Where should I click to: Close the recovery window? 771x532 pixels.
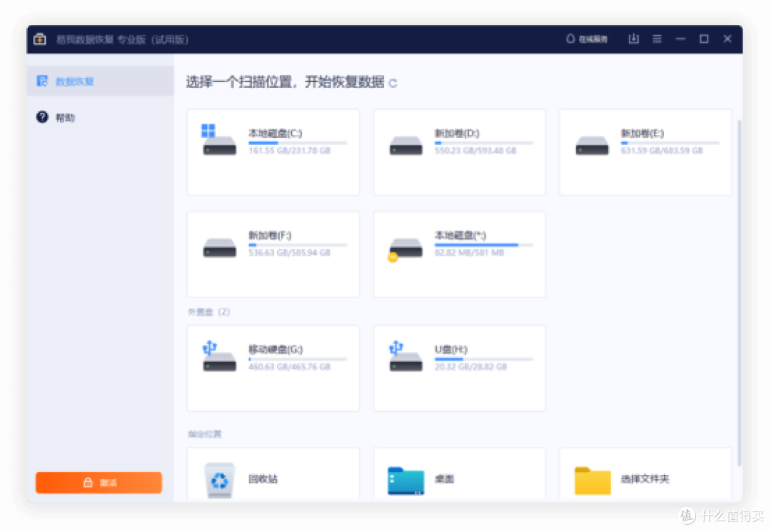pos(727,39)
